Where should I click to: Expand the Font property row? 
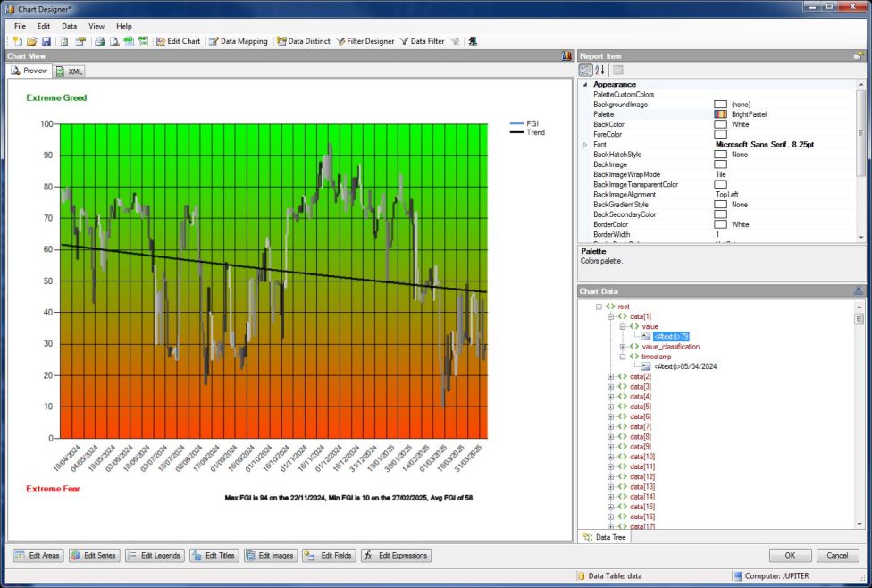click(x=586, y=145)
